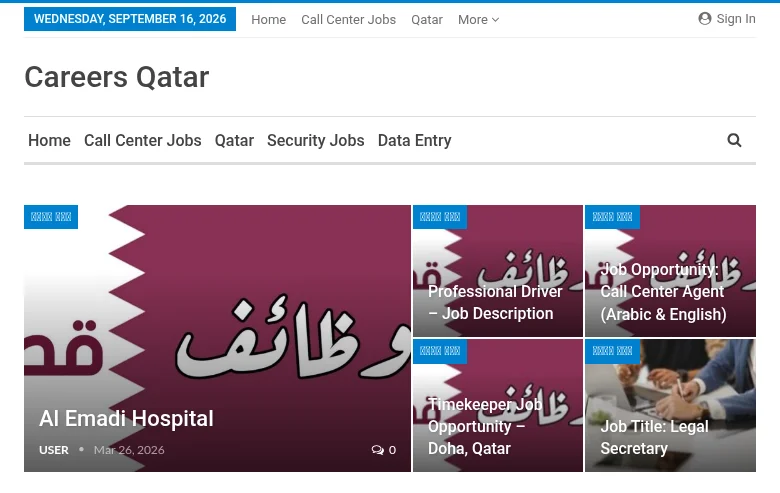Select Qatar in main navigation
Screen dimensions: 780x493
234,140
